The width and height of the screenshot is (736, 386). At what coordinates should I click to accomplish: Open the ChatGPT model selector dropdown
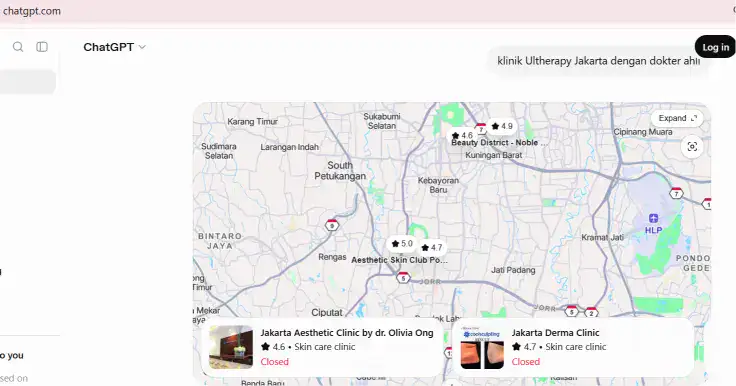[x=114, y=47]
